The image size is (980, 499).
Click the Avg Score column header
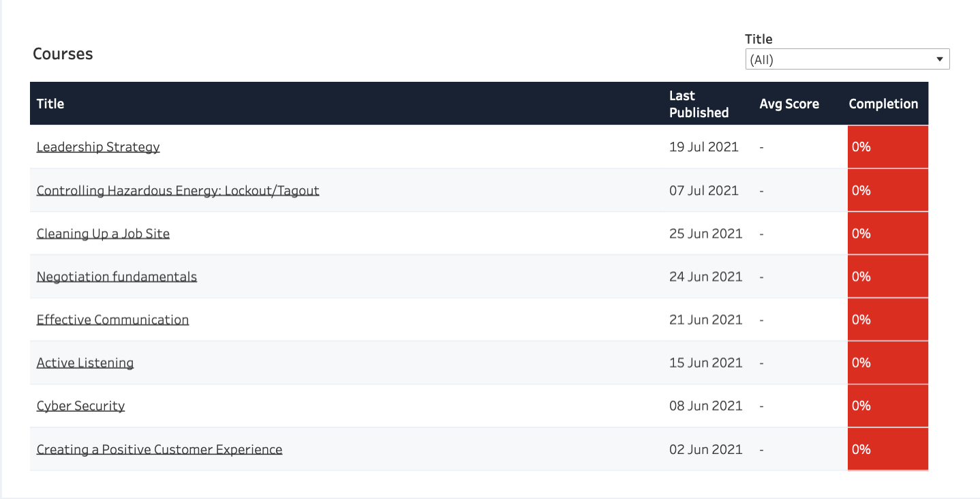(789, 104)
